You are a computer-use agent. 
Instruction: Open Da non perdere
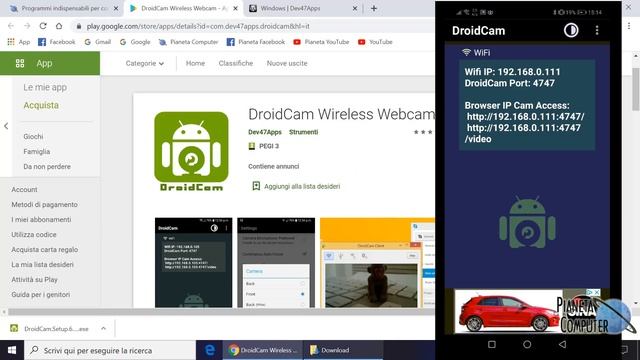[47, 167]
